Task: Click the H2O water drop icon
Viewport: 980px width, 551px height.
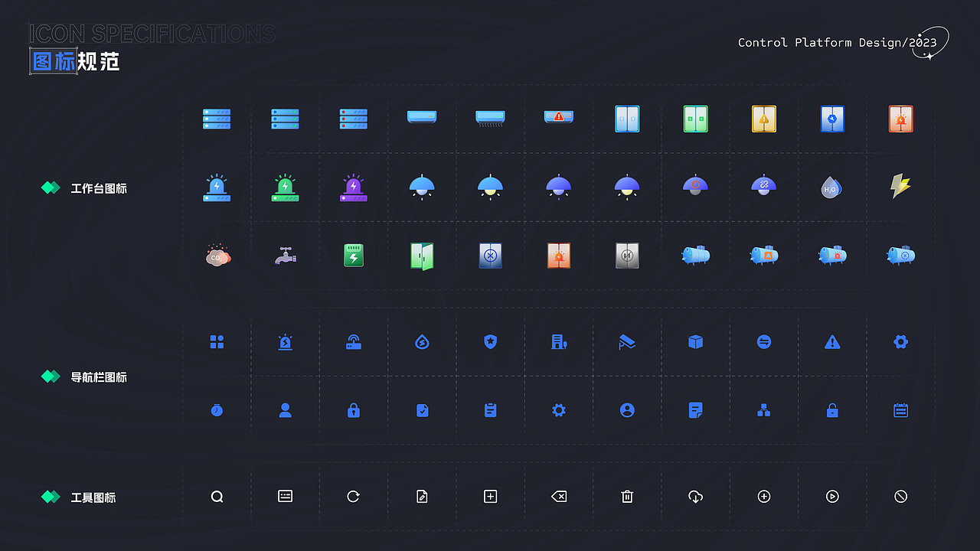Action: click(x=831, y=187)
